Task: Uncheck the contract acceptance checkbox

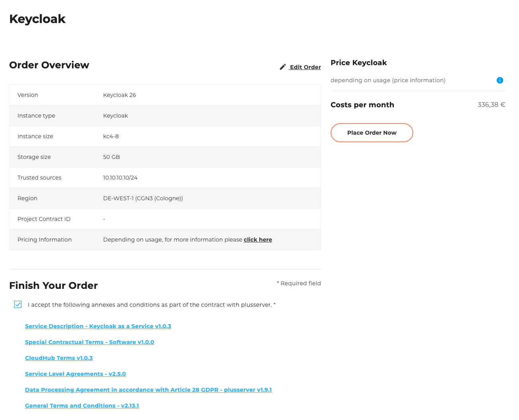Action: click(x=18, y=304)
